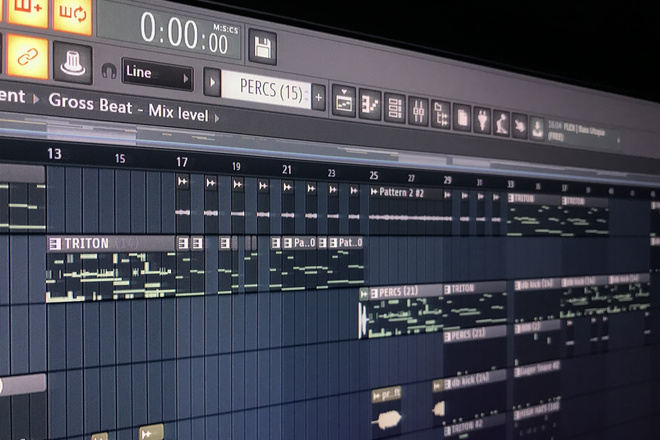
Task: Jump to bar 25 on the timeline ruler
Action: click(x=374, y=176)
